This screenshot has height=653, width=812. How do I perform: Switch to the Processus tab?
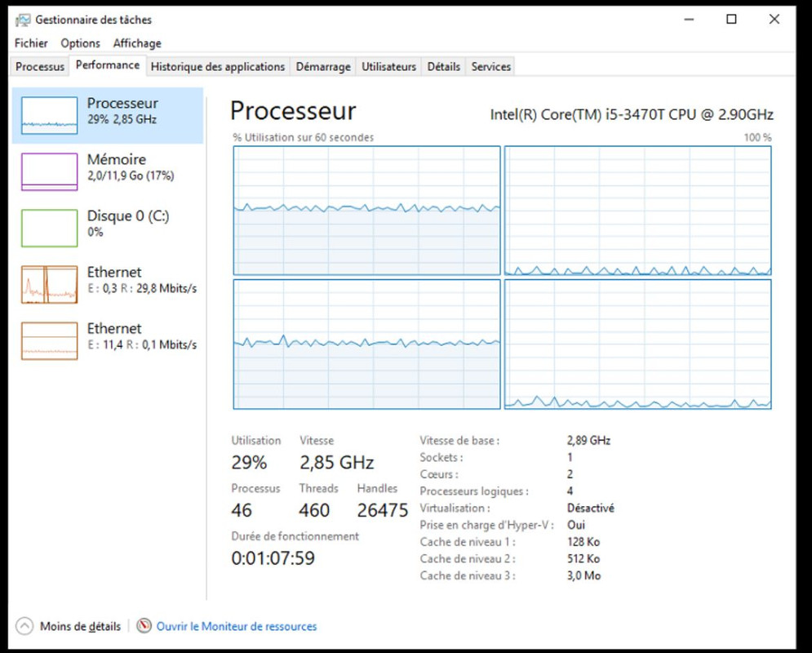(40, 66)
